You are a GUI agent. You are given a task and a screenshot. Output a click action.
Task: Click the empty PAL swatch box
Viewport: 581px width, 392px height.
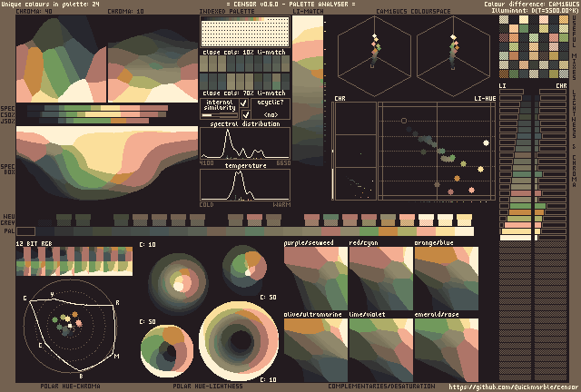pyautogui.click(x=25, y=231)
